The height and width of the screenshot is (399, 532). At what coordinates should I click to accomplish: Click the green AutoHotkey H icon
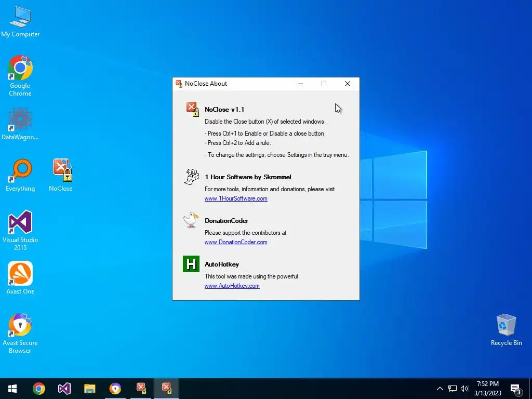click(x=191, y=264)
